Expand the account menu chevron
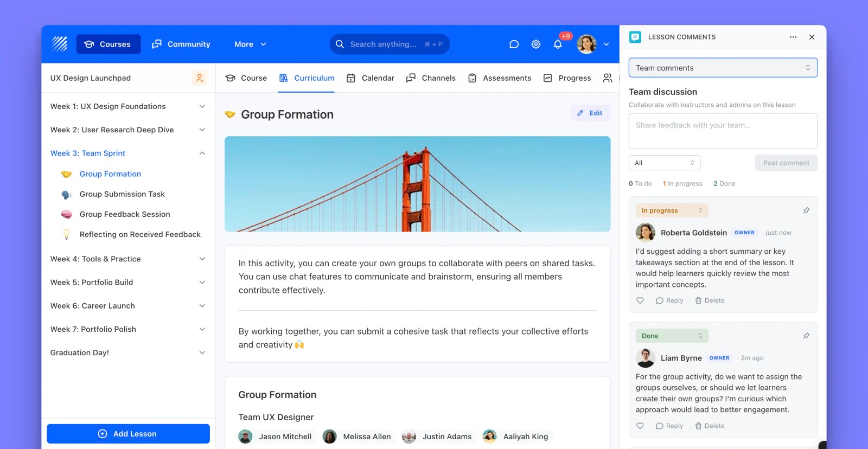This screenshot has width=868, height=449. click(x=607, y=44)
